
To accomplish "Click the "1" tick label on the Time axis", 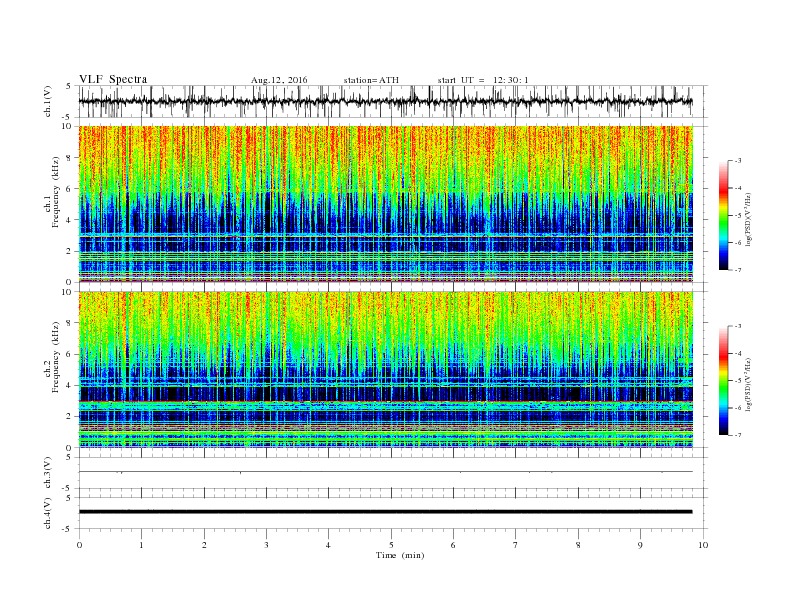I will pos(141,545).
